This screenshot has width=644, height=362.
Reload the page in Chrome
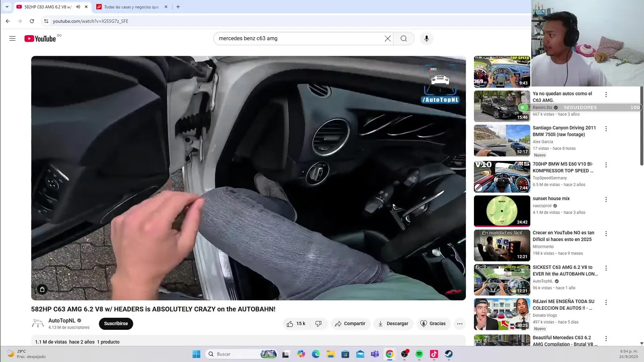[32, 21]
